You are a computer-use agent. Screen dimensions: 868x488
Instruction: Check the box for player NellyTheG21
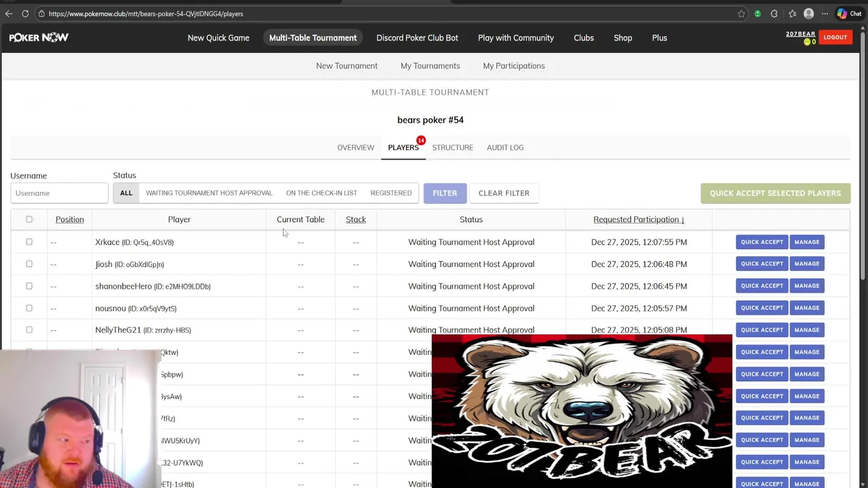point(29,330)
